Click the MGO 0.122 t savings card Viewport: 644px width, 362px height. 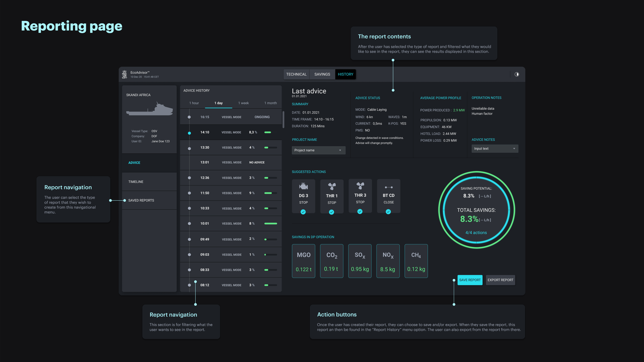[304, 261]
